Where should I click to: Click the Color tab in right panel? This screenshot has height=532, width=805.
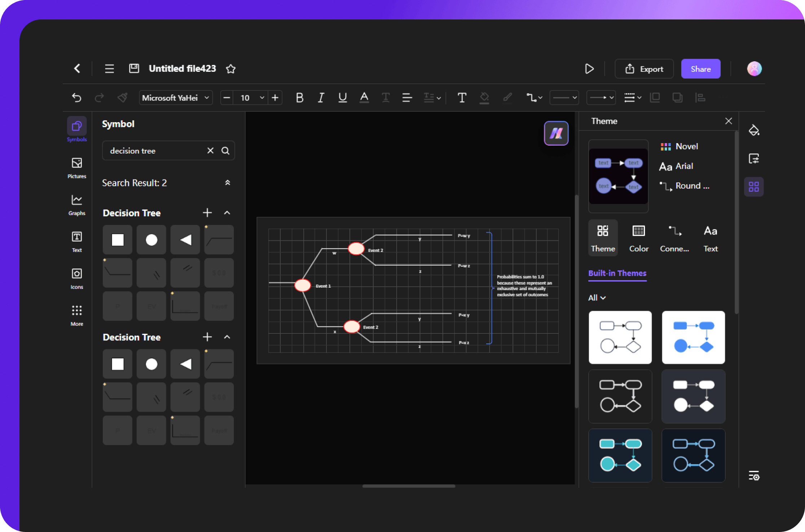click(x=639, y=240)
